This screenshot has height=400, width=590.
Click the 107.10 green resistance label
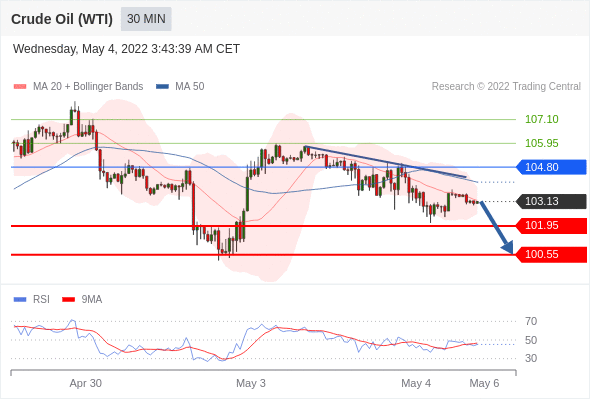(x=541, y=119)
